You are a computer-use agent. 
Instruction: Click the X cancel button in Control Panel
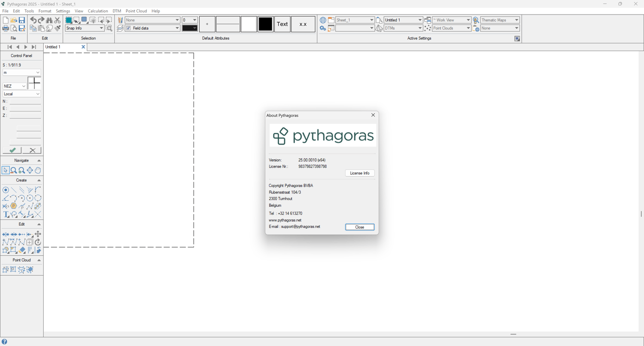(32, 150)
